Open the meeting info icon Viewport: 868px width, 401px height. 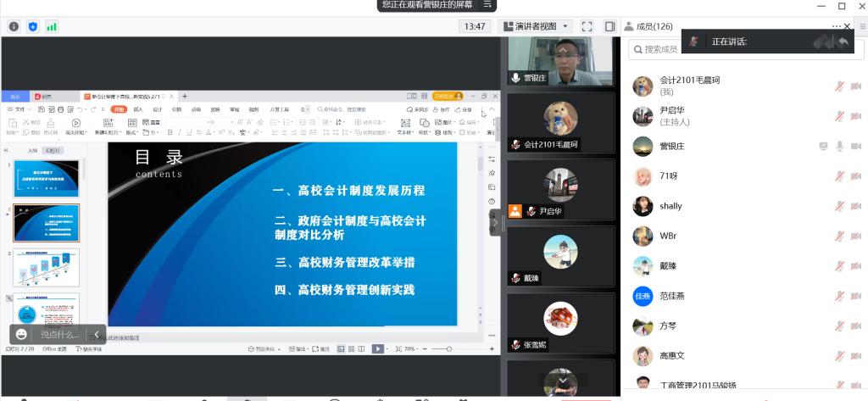(14, 26)
